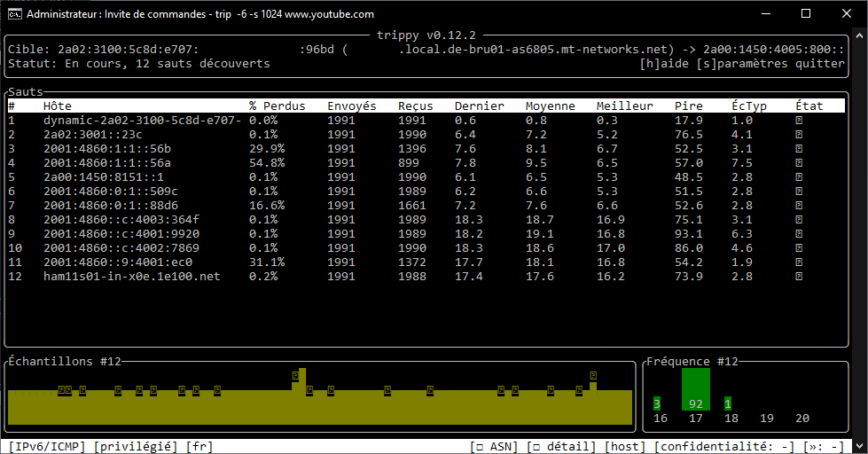This screenshot has height=454, width=868.
Task: Select host 2001:4860:1:1::56a
Action: pos(107,163)
